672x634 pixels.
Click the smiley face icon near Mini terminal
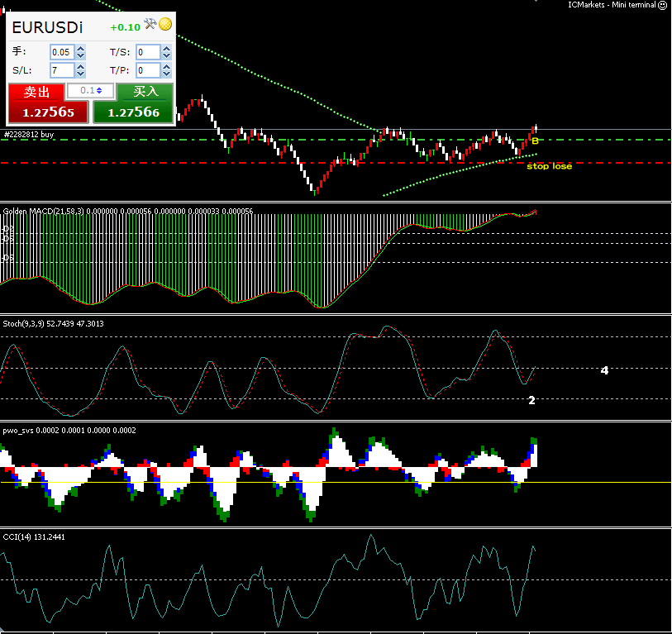(663, 5)
